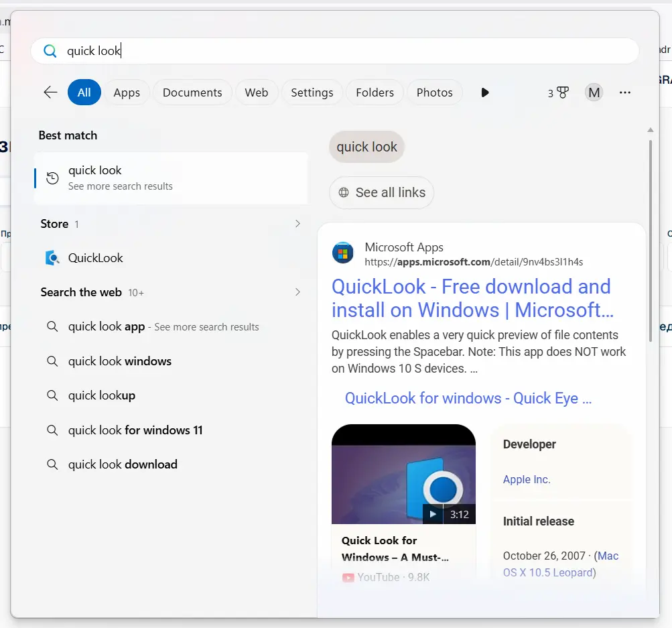672x628 pixels.
Task: Click the preview pane vertical scrollbar
Action: coord(650,240)
